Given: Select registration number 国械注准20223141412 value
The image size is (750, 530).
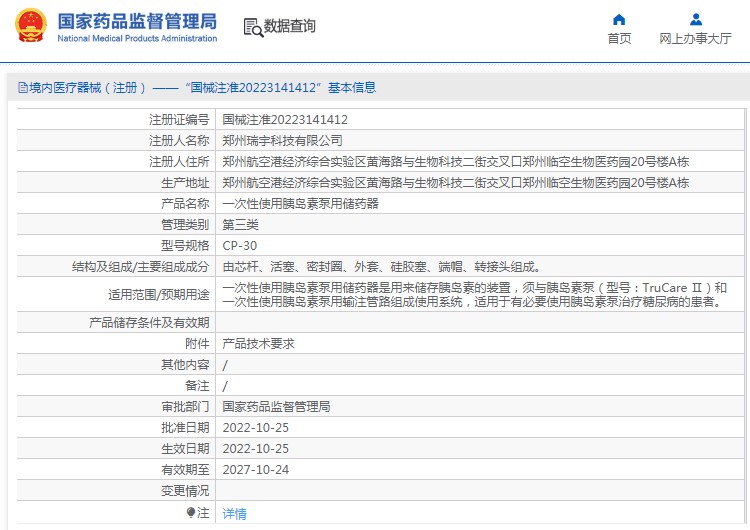Looking at the screenshot, I should click(x=285, y=120).
